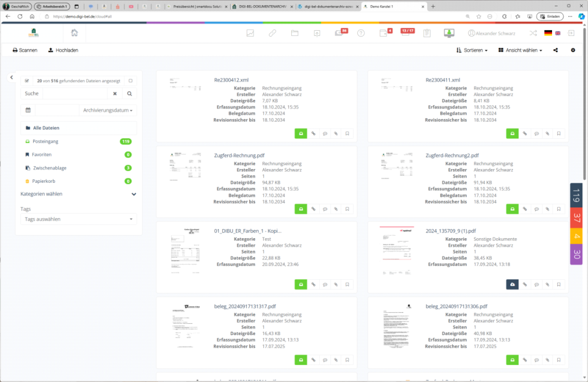Open the Zugferd-Rechnung2.pdf file link
Viewport: 588px width, 382px height.
(x=452, y=155)
